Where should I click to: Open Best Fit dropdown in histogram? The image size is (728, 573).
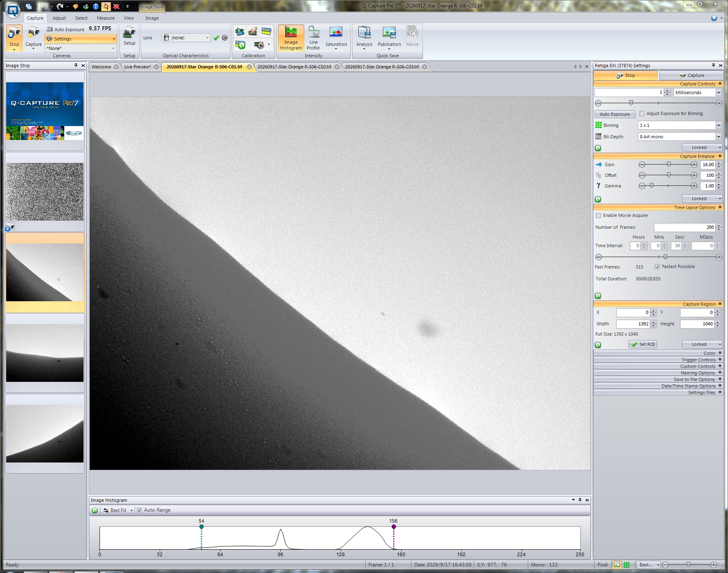coord(131,510)
